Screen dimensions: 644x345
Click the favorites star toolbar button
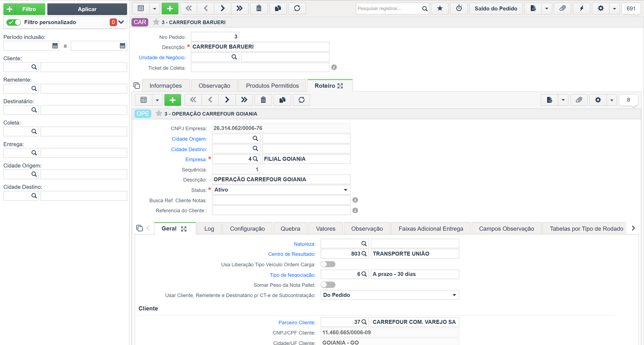pos(440,9)
